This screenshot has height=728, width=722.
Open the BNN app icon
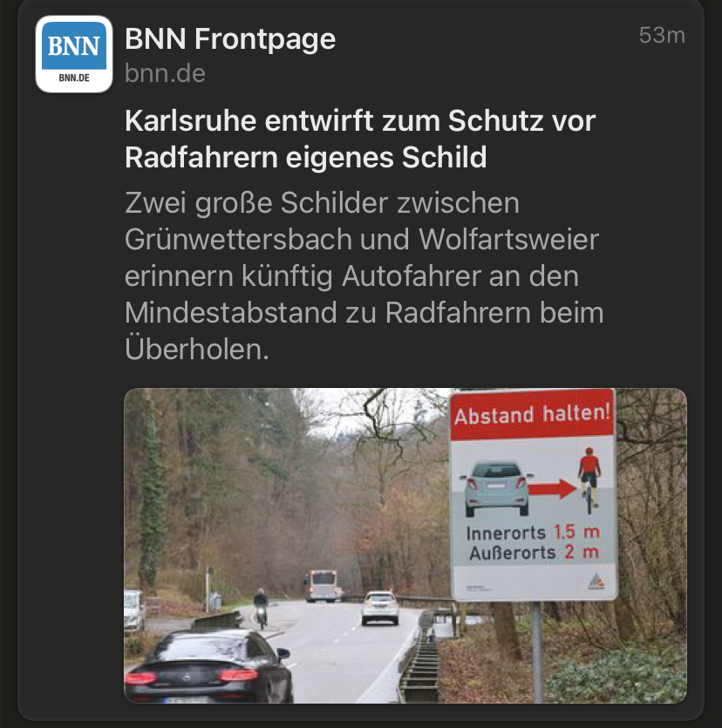pyautogui.click(x=74, y=54)
